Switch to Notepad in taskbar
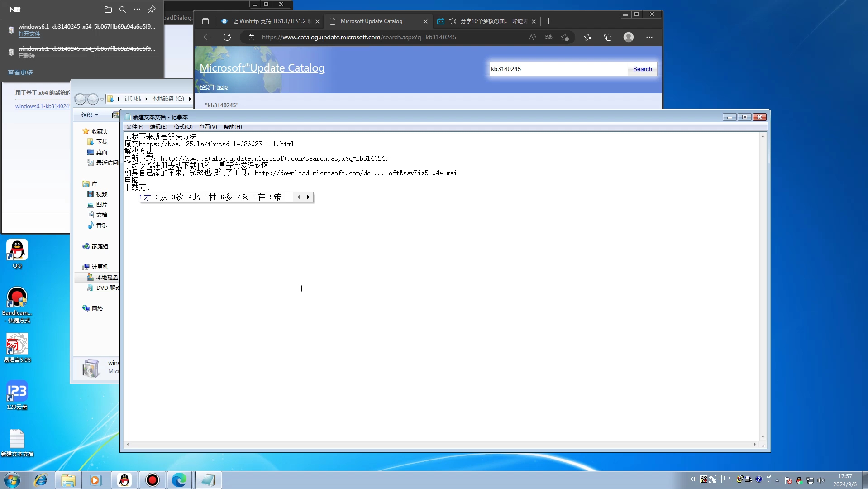 pyautogui.click(x=208, y=480)
